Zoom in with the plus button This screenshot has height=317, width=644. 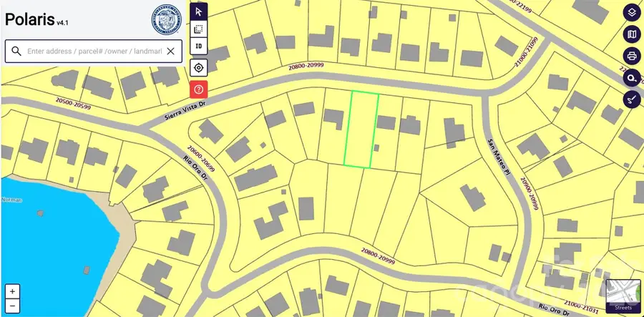click(13, 292)
